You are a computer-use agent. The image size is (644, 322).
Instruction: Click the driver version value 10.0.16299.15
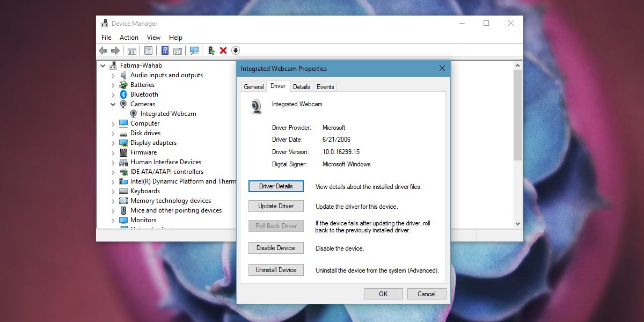[x=341, y=152]
